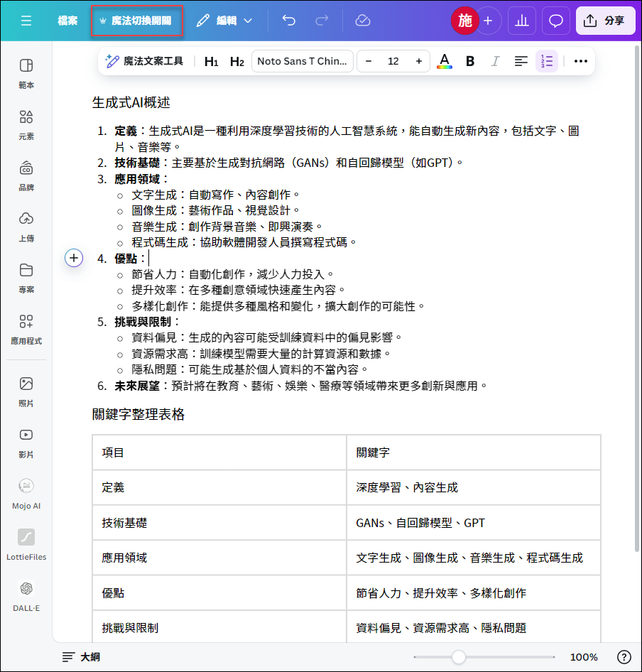642x672 pixels.
Task: Click the 應用領域 table row cell
Action: click(219, 558)
